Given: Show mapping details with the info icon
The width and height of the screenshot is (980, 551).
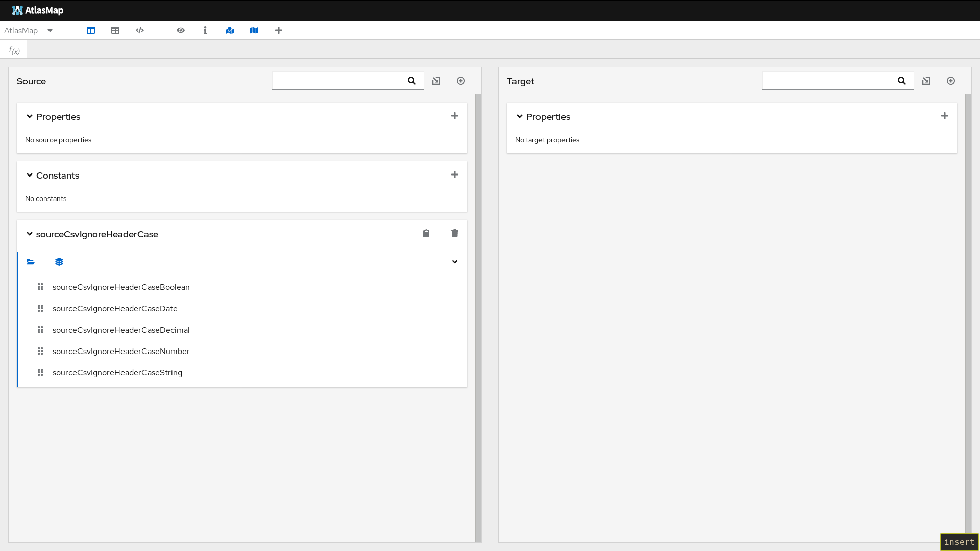Looking at the screenshot, I should 205,30.
